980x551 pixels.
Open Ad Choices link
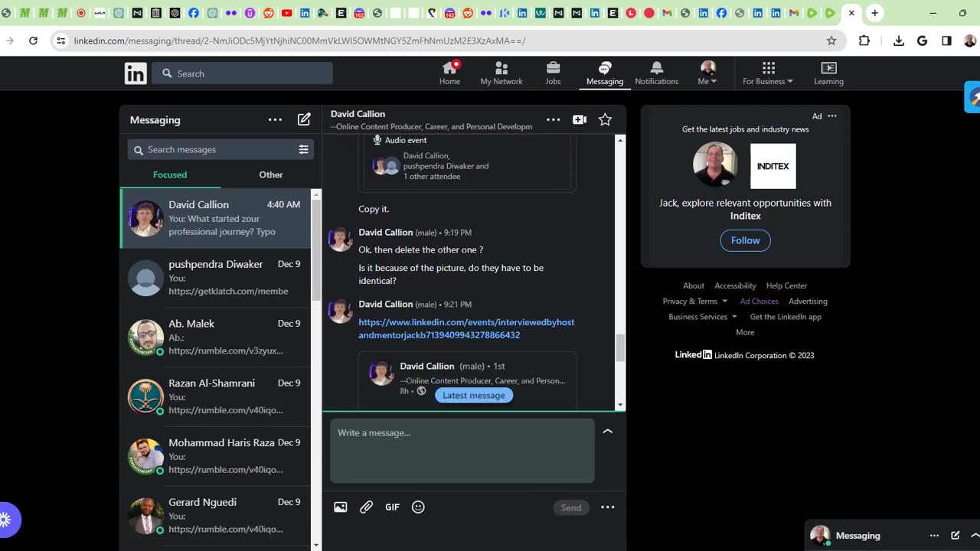[x=759, y=301]
